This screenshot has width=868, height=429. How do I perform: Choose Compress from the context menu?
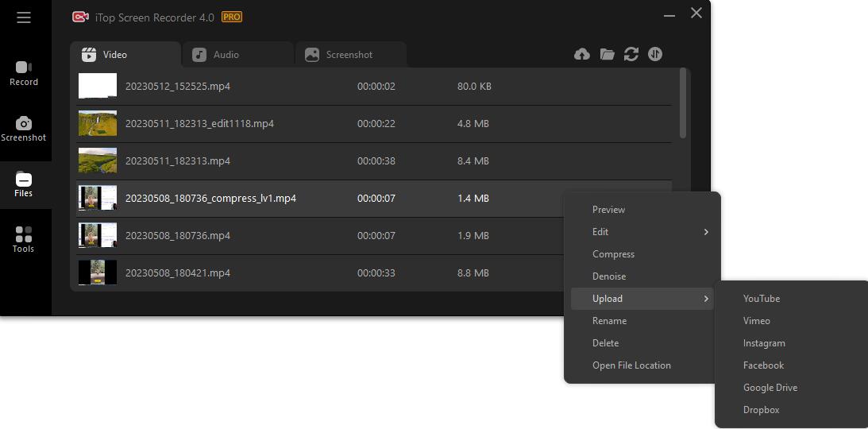click(613, 254)
